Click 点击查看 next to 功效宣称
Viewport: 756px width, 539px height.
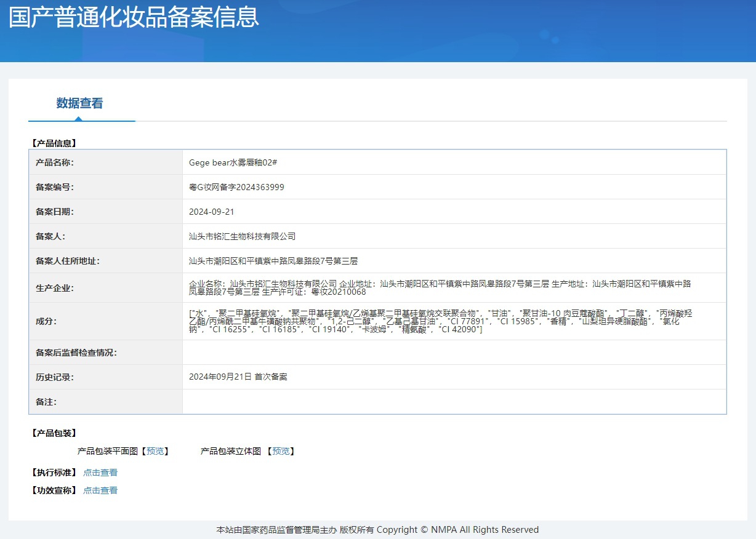click(x=100, y=490)
